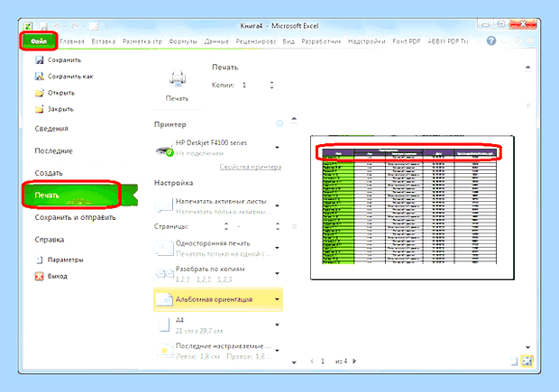This screenshot has height=392, width=559.
Task: Click preview scrollbar up arrow
Action: [528, 68]
